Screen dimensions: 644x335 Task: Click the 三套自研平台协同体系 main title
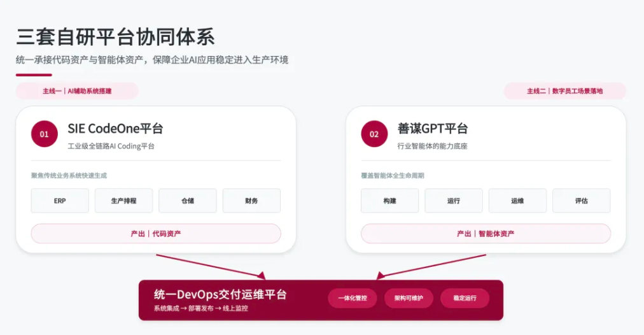(115, 37)
